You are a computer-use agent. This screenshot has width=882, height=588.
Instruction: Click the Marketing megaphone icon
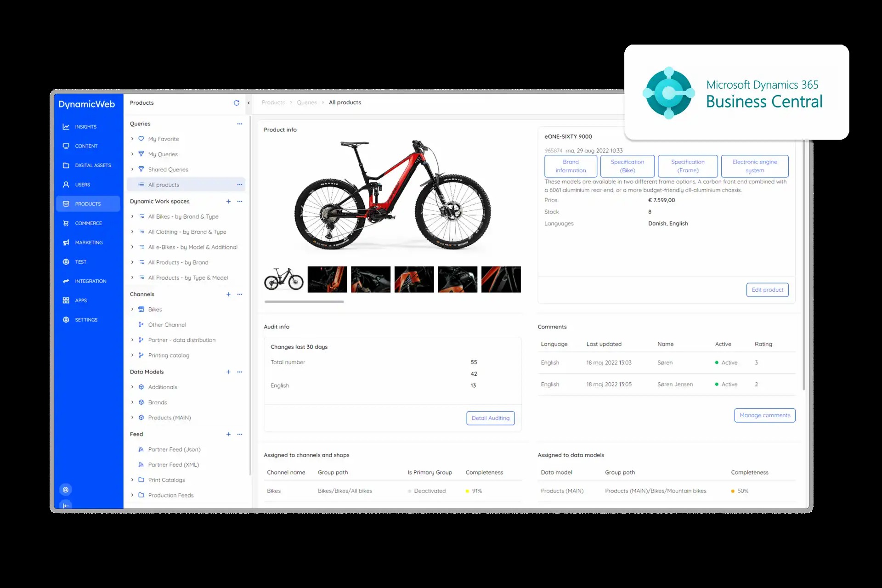tap(66, 243)
